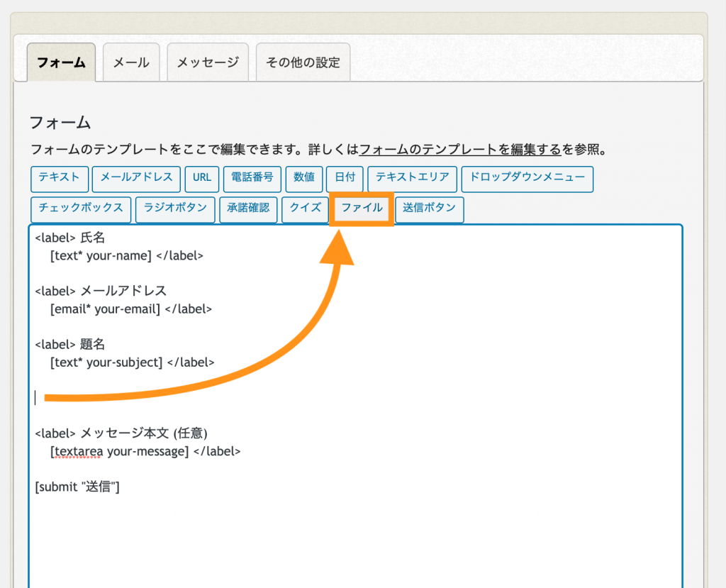Insert a 電話番号 (phone) form tag
726x588 pixels.
point(252,179)
